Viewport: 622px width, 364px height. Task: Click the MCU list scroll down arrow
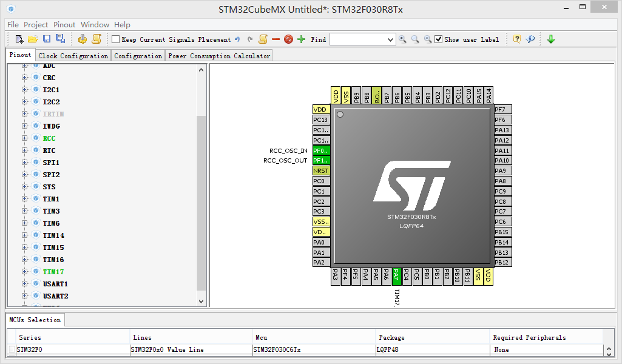pos(609,353)
